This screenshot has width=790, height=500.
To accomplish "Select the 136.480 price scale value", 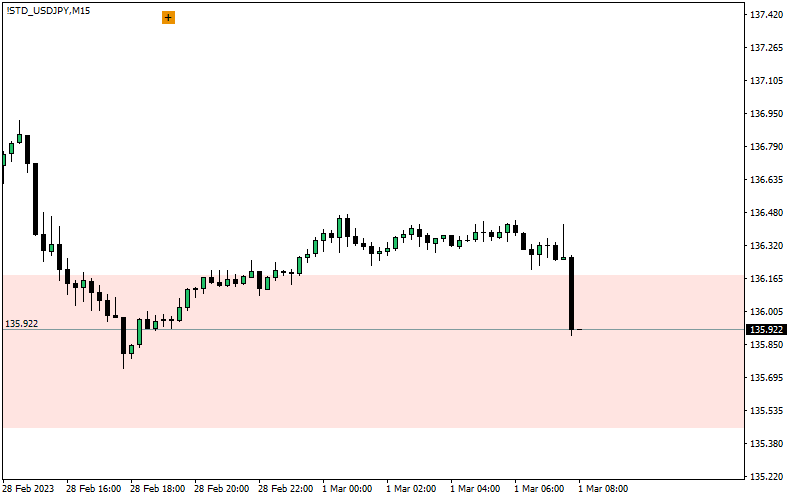I will 765,213.
